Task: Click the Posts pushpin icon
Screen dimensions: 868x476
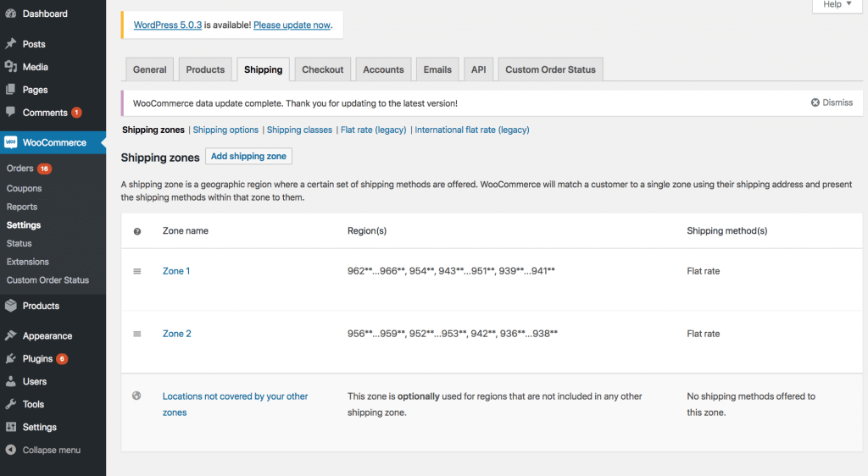Action: (x=10, y=44)
